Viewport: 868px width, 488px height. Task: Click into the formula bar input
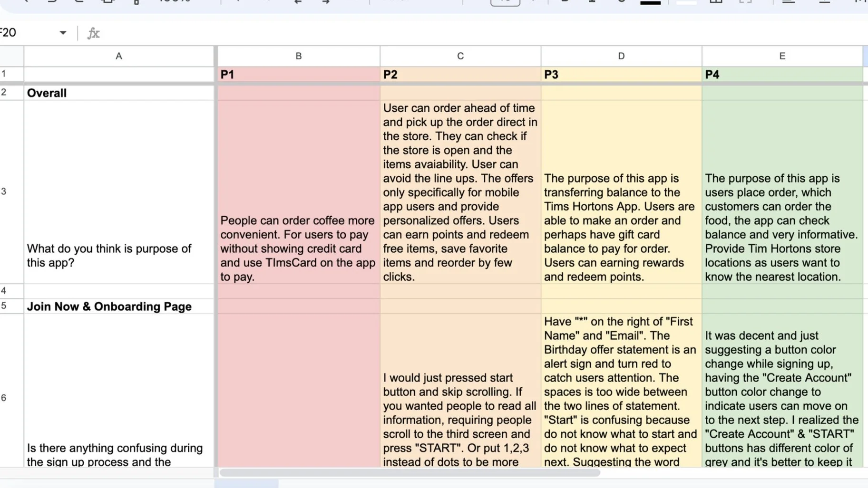point(485,33)
